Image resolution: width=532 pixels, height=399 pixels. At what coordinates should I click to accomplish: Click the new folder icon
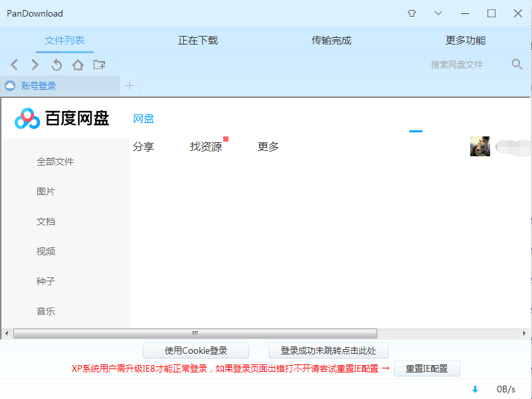tap(99, 65)
